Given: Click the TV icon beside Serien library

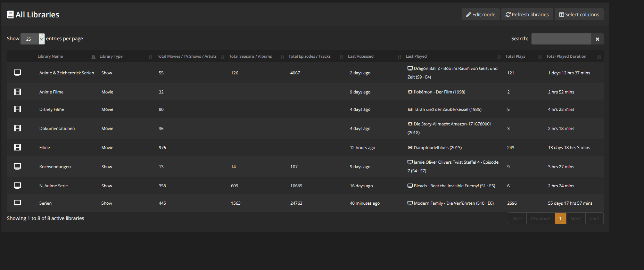Looking at the screenshot, I should (x=17, y=203).
